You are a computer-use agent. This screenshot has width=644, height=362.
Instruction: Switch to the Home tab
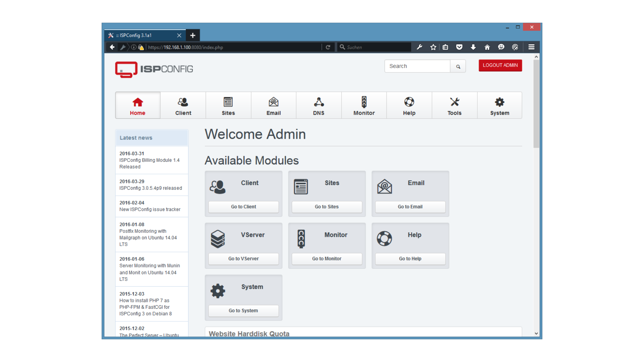coord(138,105)
